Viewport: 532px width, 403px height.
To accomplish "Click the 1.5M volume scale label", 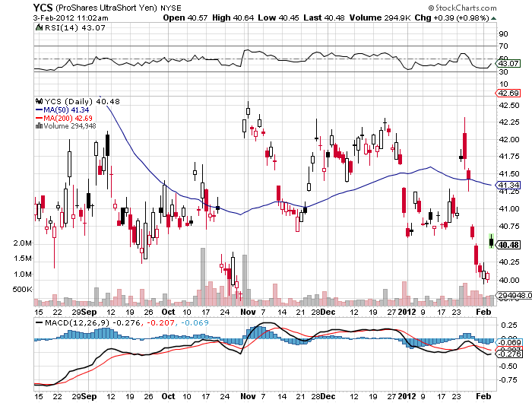I will click(23, 259).
